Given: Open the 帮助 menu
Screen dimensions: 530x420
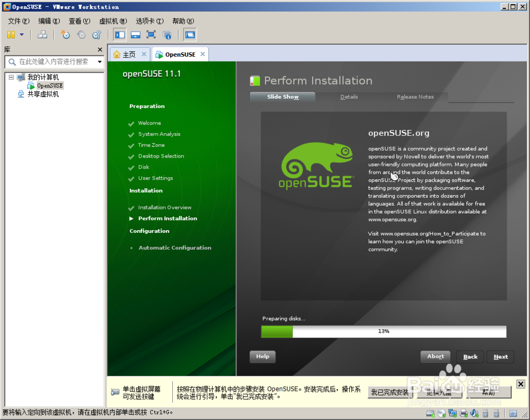Looking at the screenshot, I should 183,21.
